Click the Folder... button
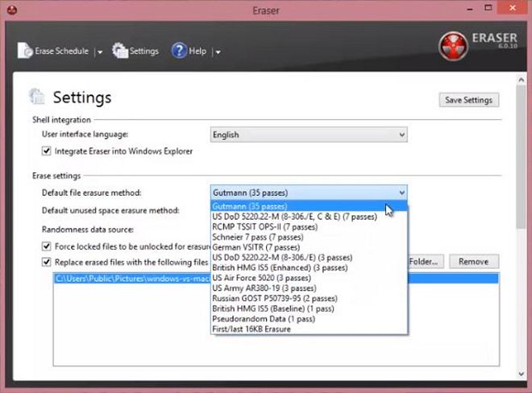This screenshot has width=532, height=393. (426, 262)
